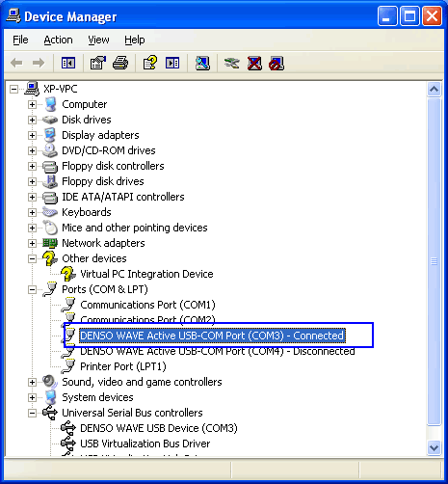Viewport: 448px width, 484px height.
Task: Click the Back arrow toolbar button
Action: point(16,63)
